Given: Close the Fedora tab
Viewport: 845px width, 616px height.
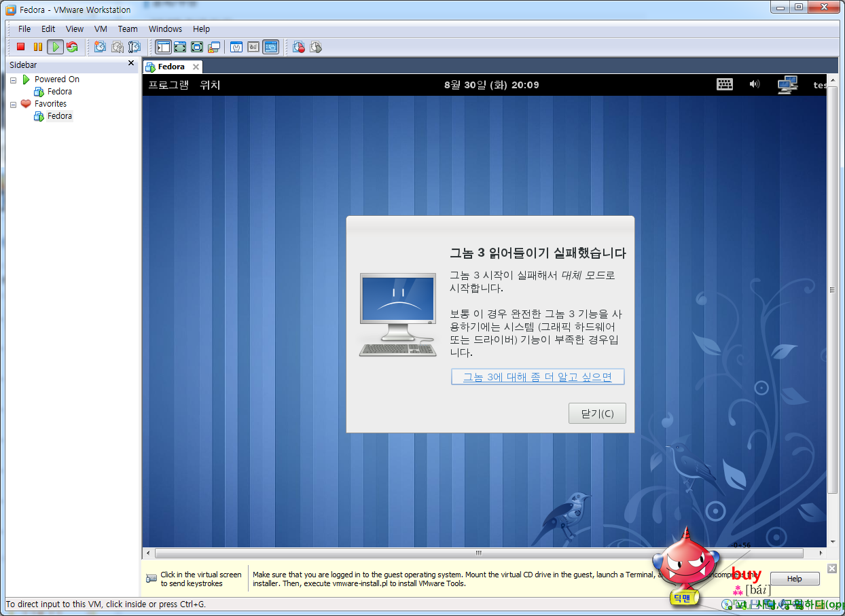Looking at the screenshot, I should (196, 67).
